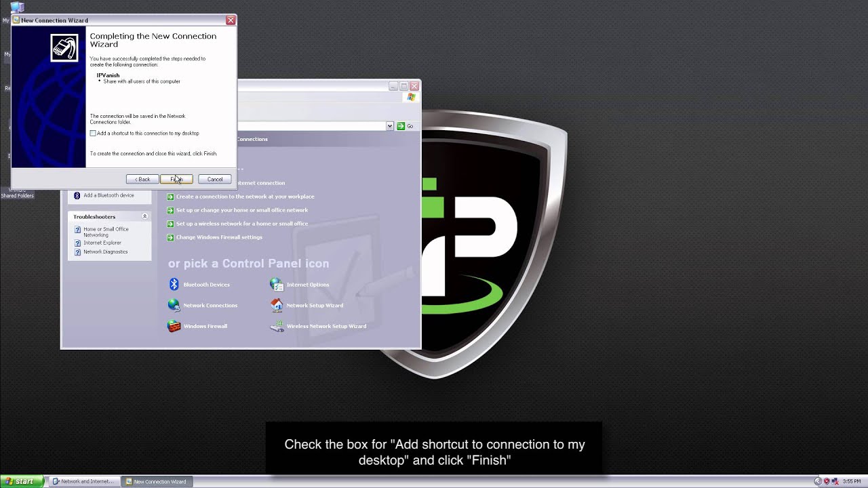The height and width of the screenshot is (488, 868).
Task: Click the wizard title bar icon
Action: click(16, 20)
